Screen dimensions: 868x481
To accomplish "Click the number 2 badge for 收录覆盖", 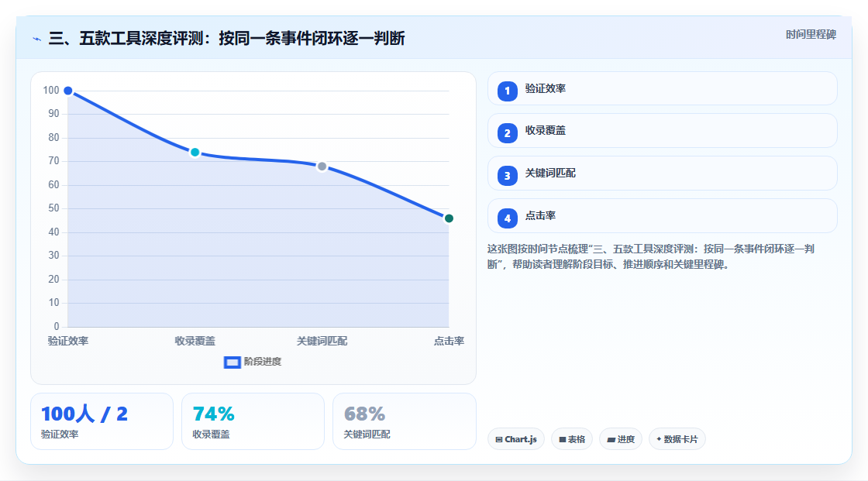I will 507,133.
